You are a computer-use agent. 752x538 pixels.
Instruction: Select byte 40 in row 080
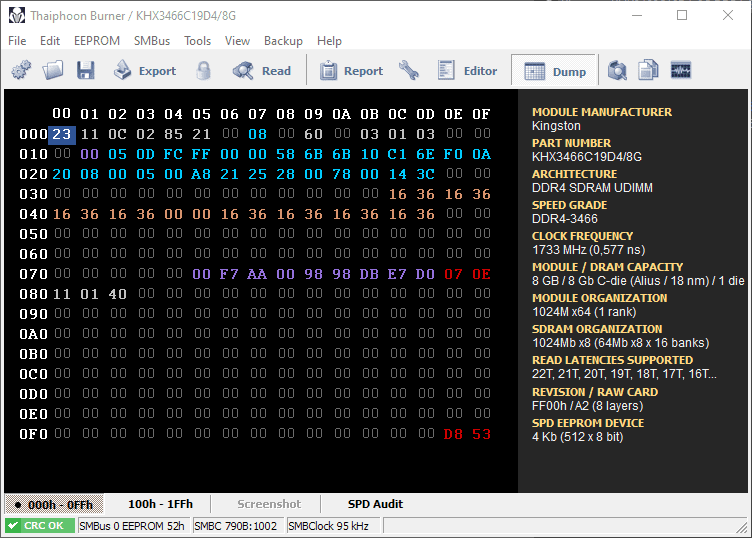pyautogui.click(x=118, y=294)
